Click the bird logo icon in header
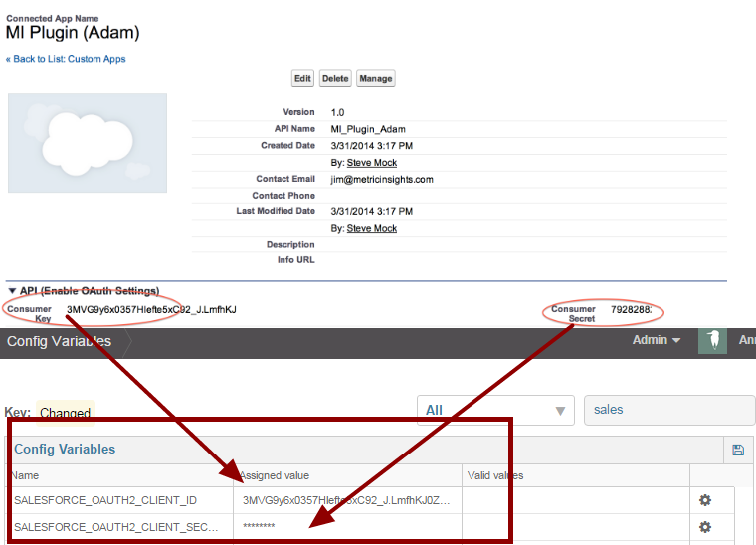This screenshot has width=756, height=545. pyautogui.click(x=712, y=340)
